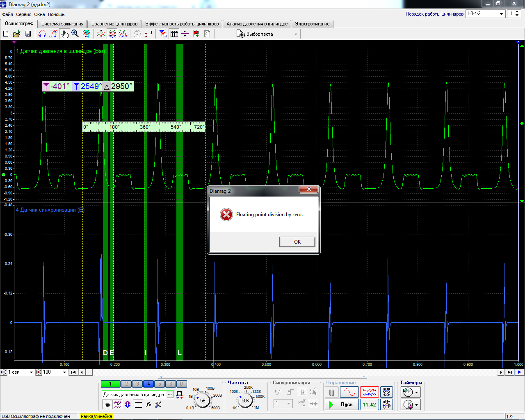Click the stacked waveforms display icon
The width and height of the screenshot is (525, 420).
pos(112,34)
